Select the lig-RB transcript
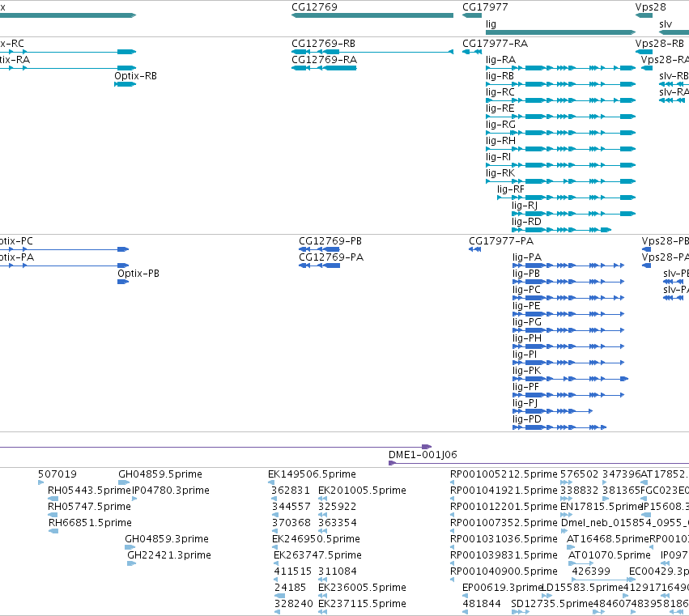Screen dimensions: 689x616 click(500, 76)
